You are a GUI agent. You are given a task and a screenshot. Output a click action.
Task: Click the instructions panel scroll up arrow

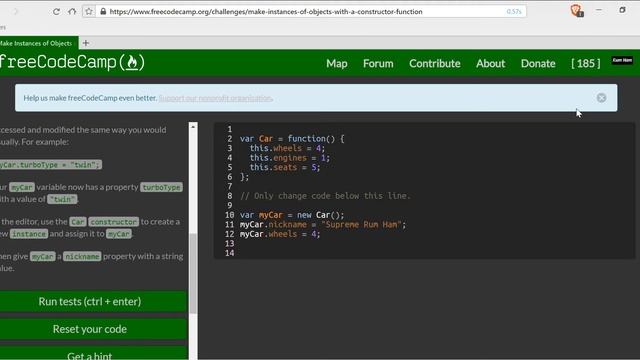[193, 127]
